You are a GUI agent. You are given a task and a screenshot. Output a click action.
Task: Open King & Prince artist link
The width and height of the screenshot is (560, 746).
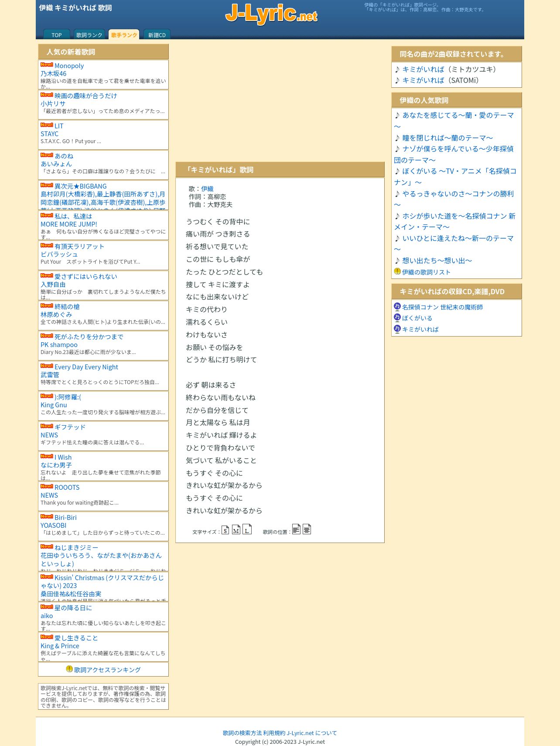click(60, 646)
